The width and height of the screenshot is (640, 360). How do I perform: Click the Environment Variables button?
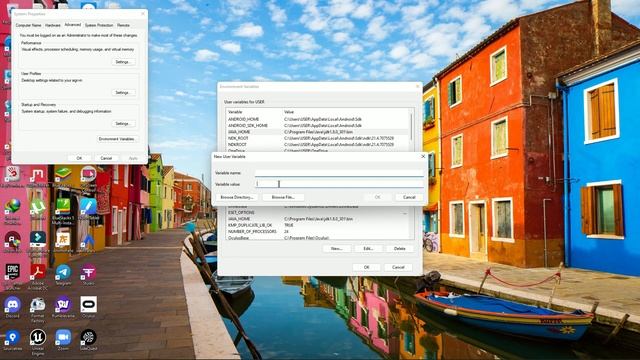tap(117, 139)
